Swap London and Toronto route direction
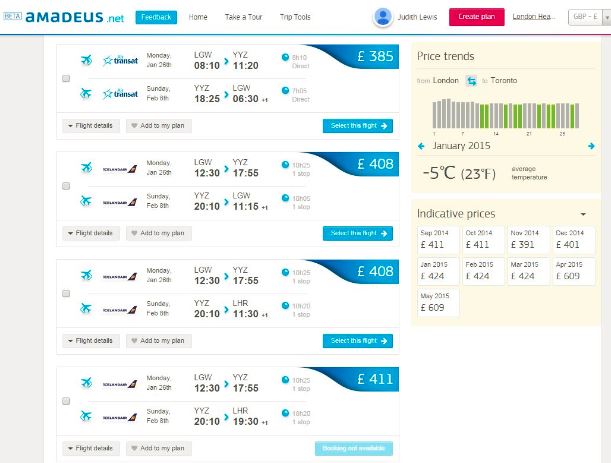This screenshot has height=463, width=611. [472, 80]
